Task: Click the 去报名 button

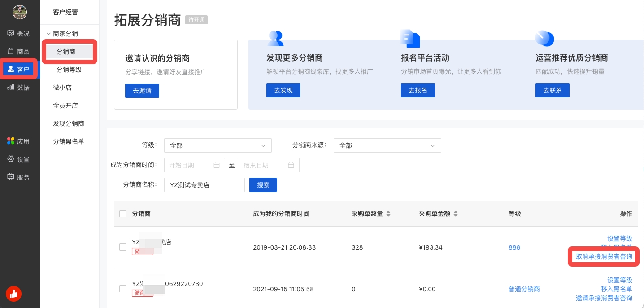Action: (x=418, y=90)
